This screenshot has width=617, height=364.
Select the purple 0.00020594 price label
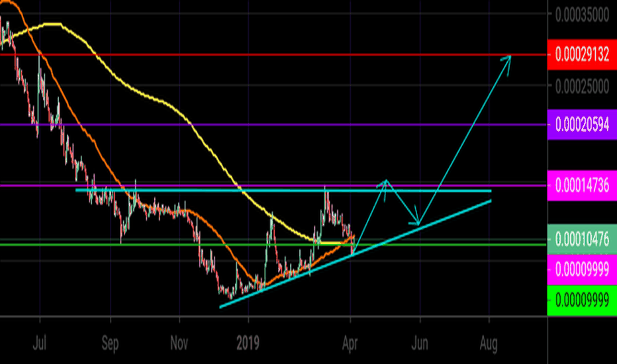coord(582,124)
